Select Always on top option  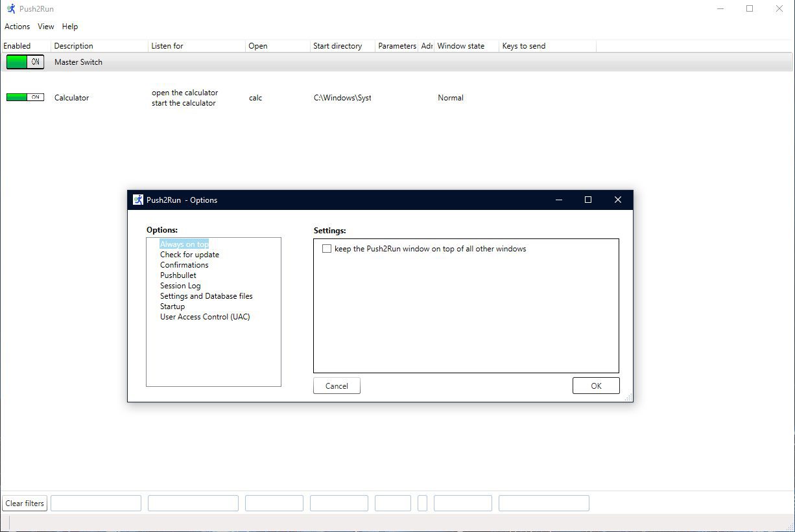(184, 244)
